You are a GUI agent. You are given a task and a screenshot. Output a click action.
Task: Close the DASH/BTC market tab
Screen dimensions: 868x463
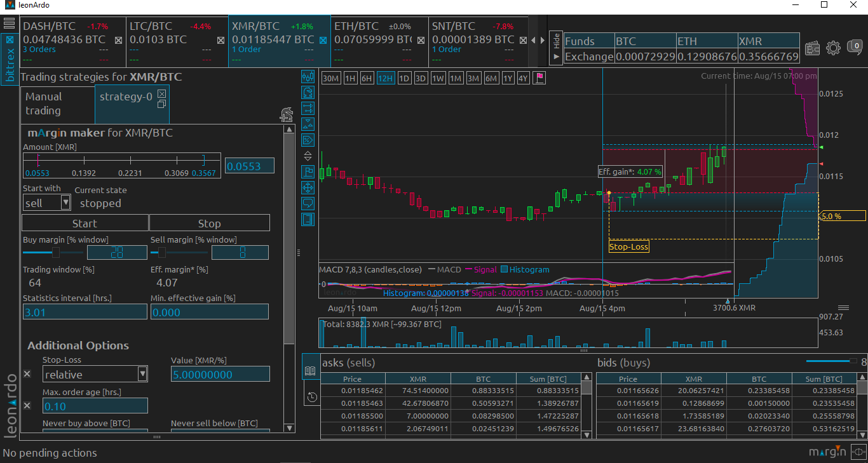pos(118,40)
